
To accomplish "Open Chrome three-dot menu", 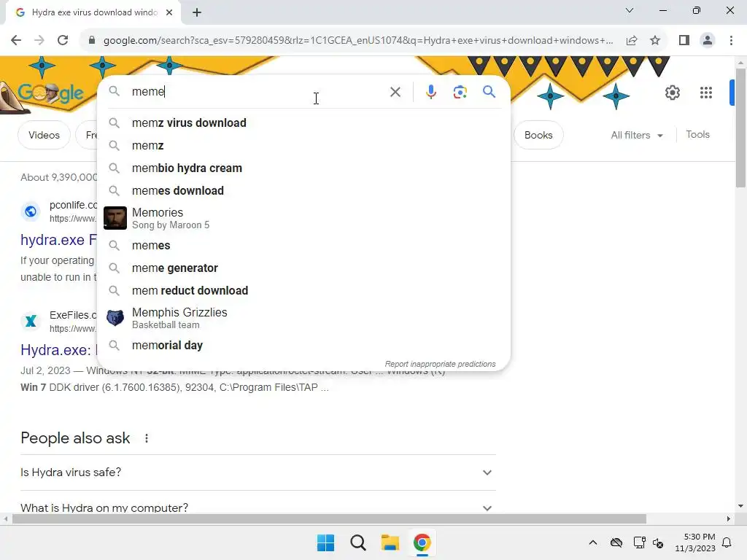I will coord(731,40).
